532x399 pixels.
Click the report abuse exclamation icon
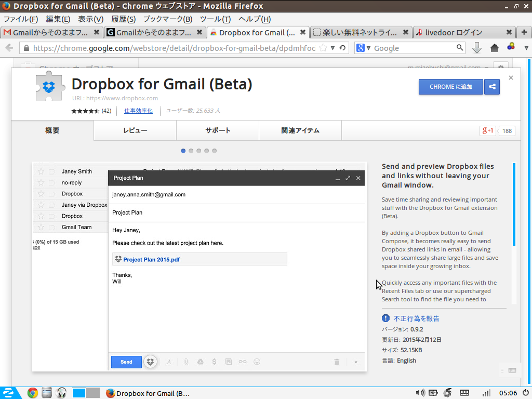coord(385,318)
